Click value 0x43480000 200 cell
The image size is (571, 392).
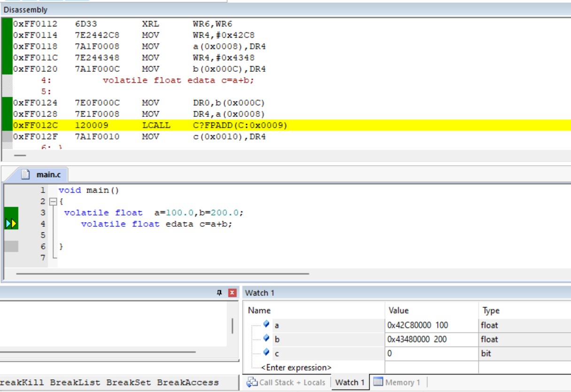pos(432,339)
